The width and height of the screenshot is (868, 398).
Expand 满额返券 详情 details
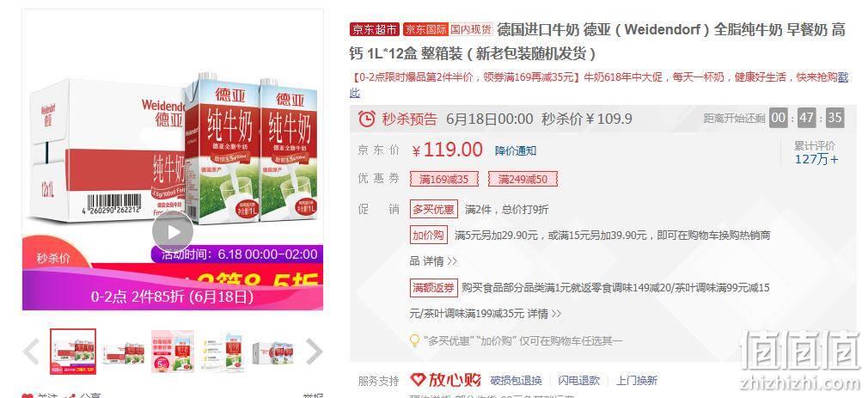(x=544, y=313)
